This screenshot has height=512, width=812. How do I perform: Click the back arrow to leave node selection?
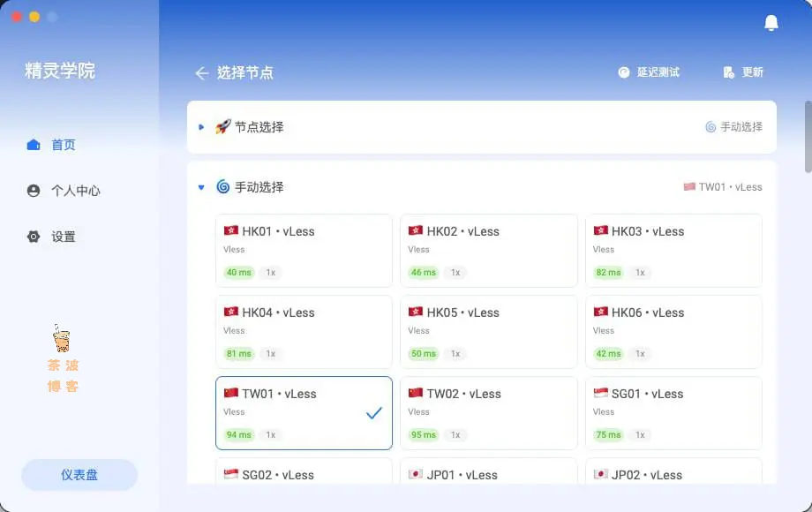202,73
